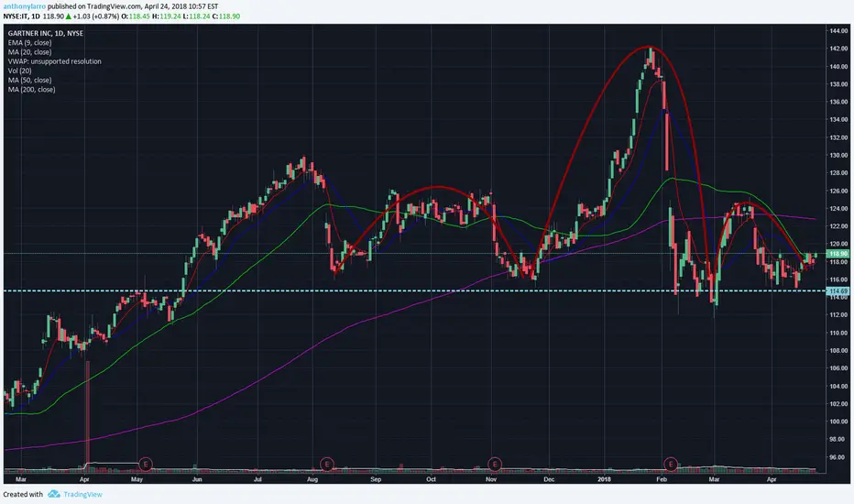This screenshot has height=504, width=854.
Task: Click the Dec label on time axis
Action: pyautogui.click(x=549, y=479)
